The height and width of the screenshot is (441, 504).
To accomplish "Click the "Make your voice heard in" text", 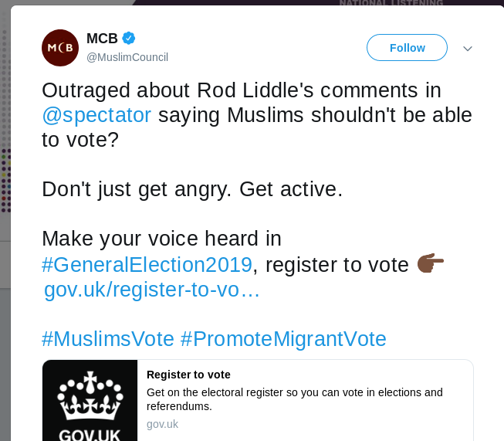I will point(161,239).
